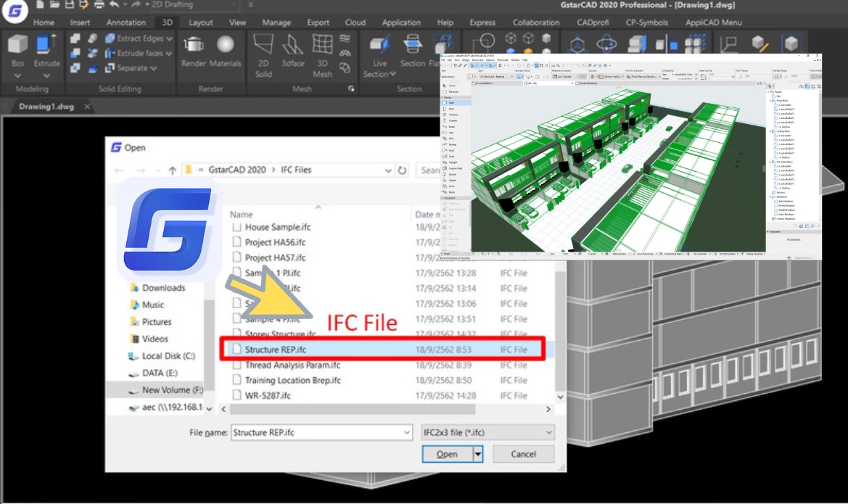
Task: Expand the Separate dropdown
Action: [x=154, y=69]
